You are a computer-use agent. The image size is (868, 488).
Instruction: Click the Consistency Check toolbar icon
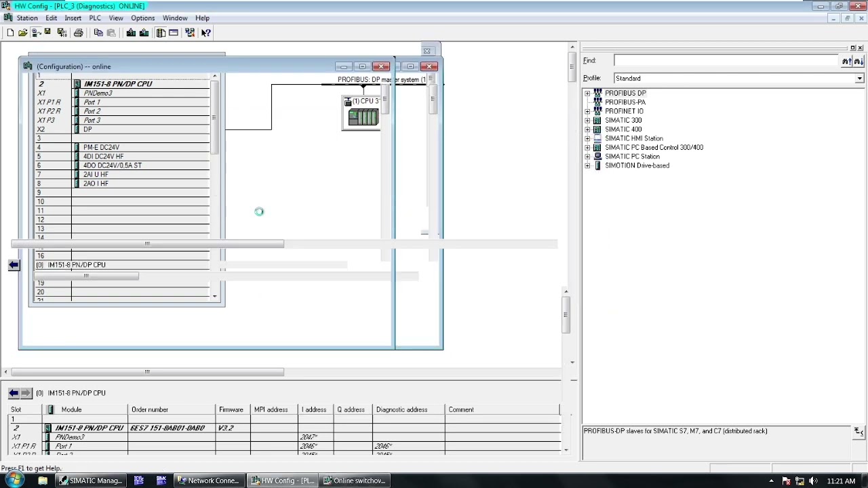(190, 33)
